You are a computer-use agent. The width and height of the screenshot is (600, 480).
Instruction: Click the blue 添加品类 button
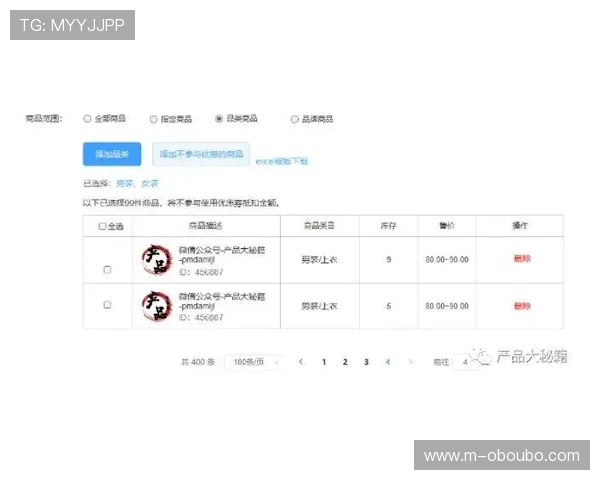(x=112, y=154)
